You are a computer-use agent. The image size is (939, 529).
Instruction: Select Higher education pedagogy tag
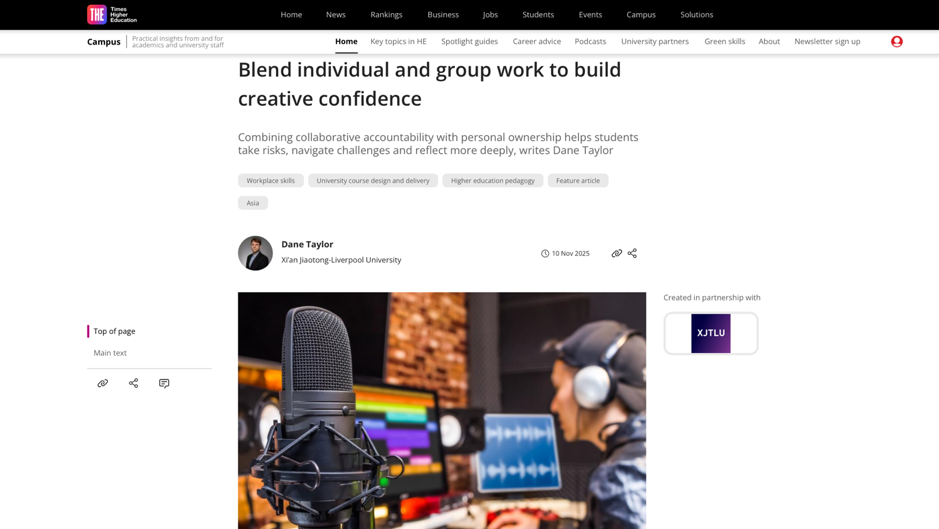pyautogui.click(x=492, y=181)
